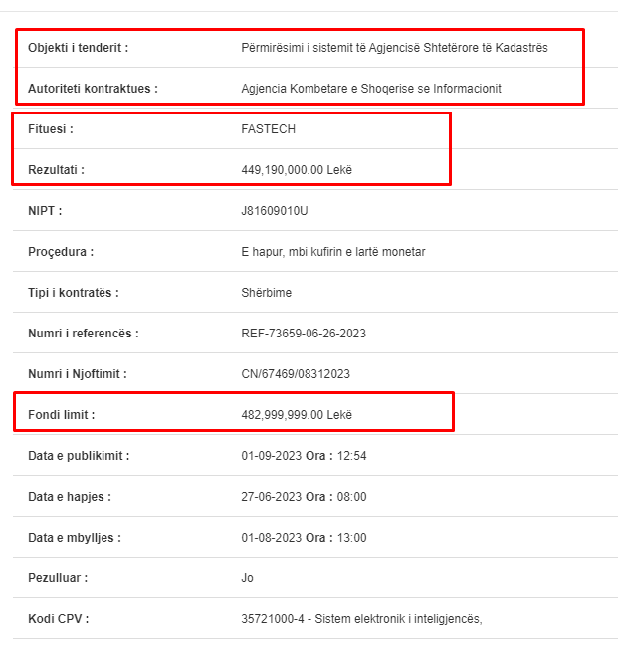Select the Numri i referencës label

[84, 334]
